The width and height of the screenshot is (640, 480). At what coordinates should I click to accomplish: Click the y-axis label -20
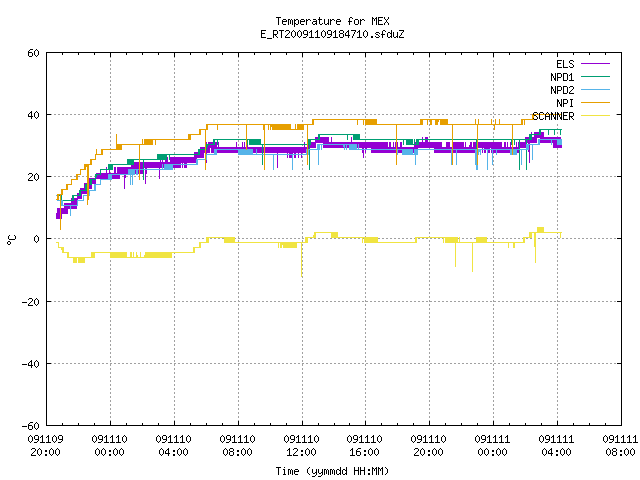tap(31, 302)
